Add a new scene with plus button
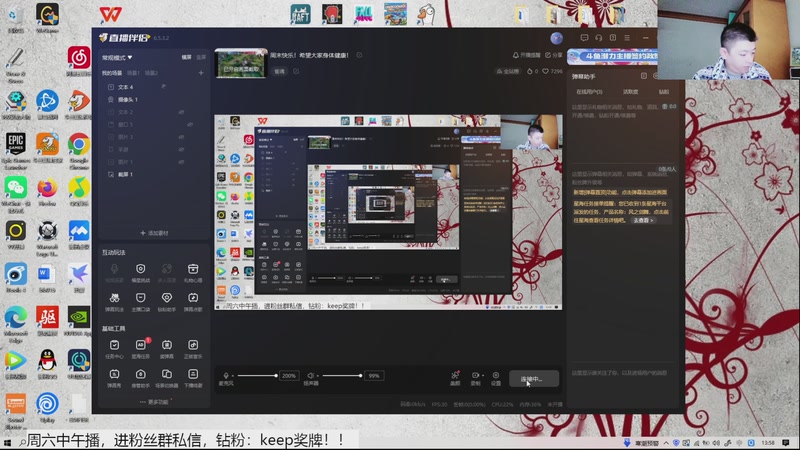The height and width of the screenshot is (450, 800). pos(201,73)
